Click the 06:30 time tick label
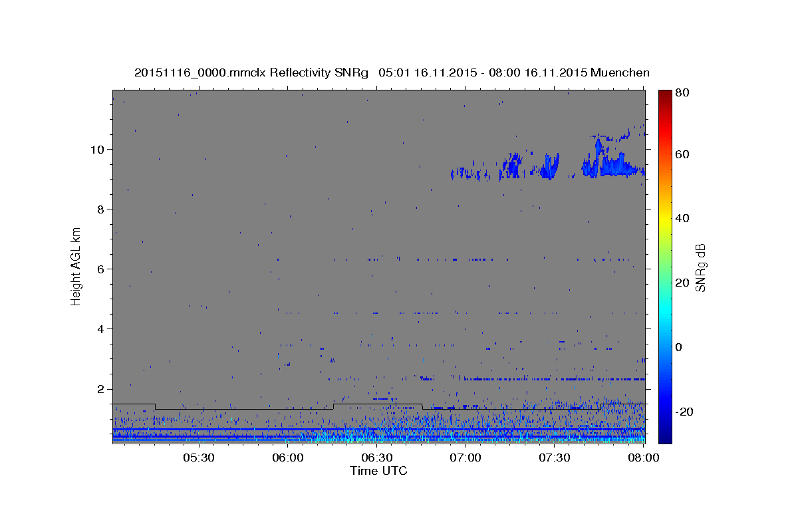This screenshot has width=798, height=532. point(376,458)
